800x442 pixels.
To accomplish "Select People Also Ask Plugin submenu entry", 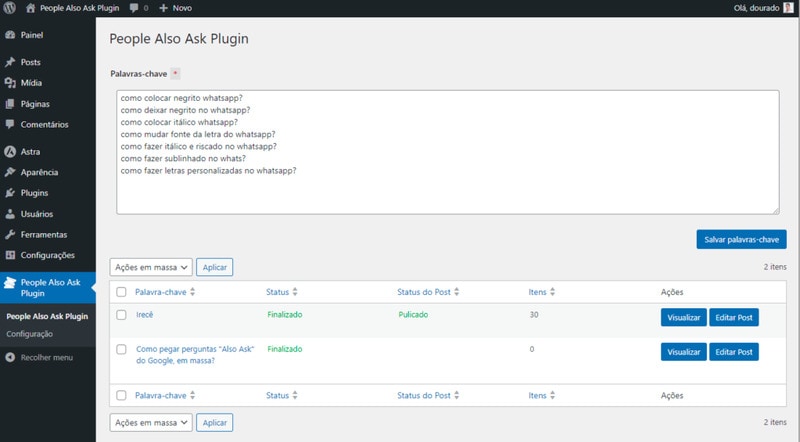I will pos(47,316).
